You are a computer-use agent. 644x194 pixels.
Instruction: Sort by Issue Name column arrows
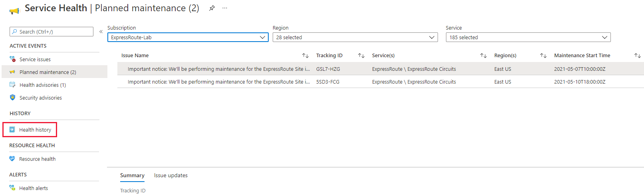coord(305,56)
